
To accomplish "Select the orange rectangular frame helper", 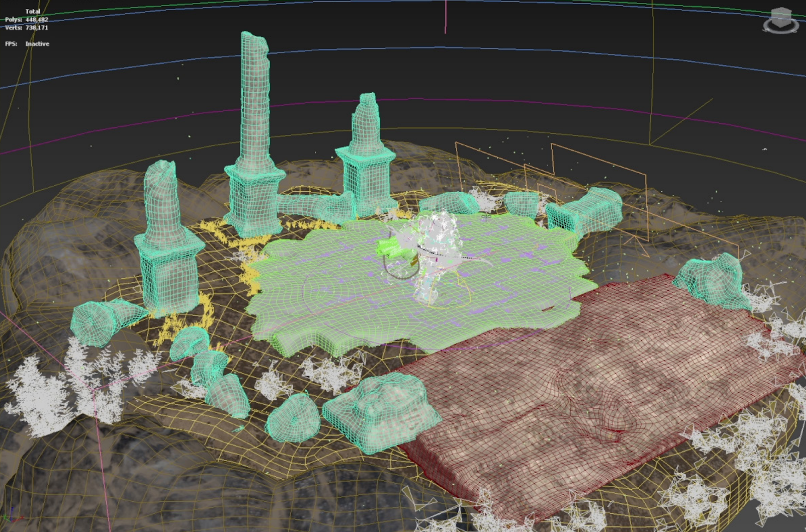I will 550,191.
